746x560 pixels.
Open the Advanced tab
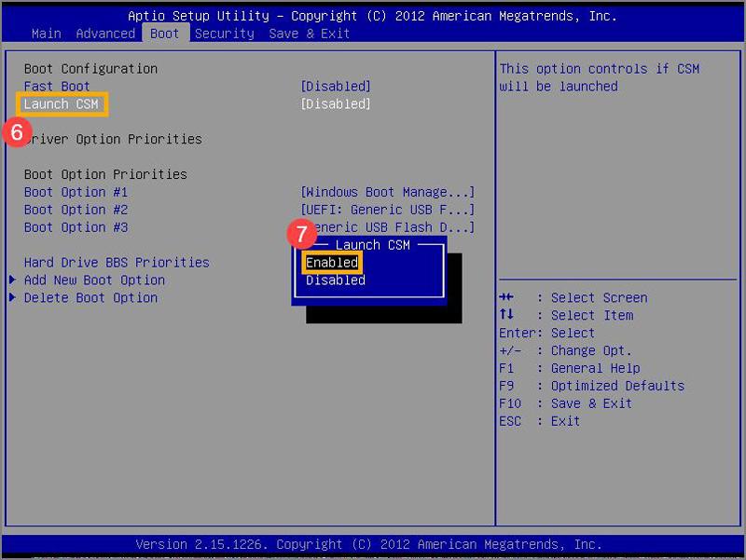click(105, 34)
